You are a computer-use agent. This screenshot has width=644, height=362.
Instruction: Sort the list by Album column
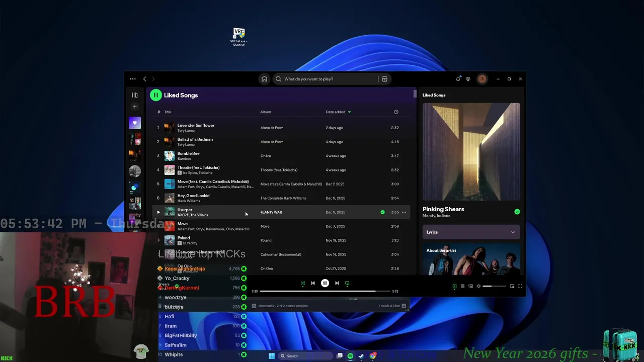[266, 112]
